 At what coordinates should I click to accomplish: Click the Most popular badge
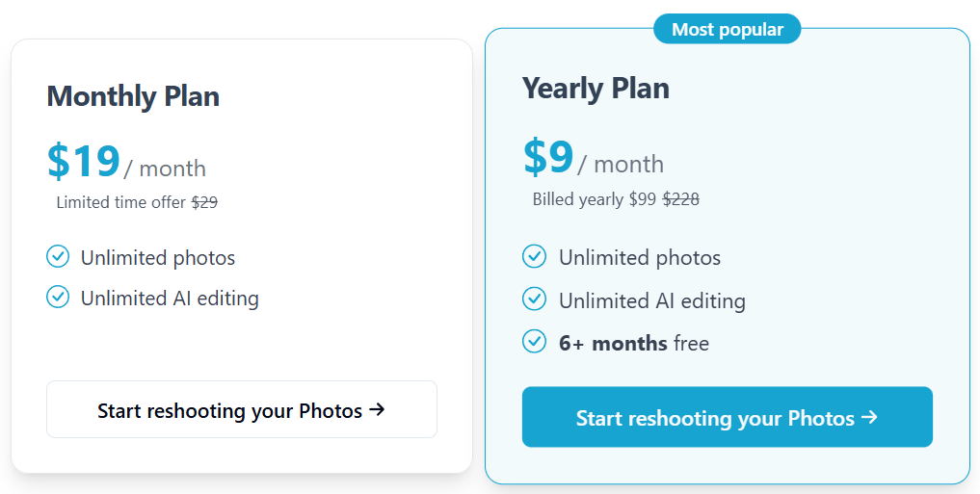click(728, 29)
